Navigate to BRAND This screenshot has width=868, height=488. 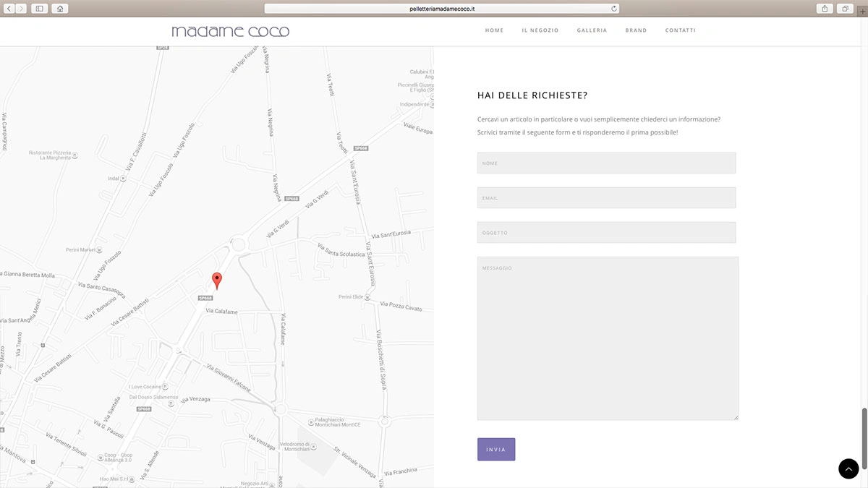click(x=636, y=30)
